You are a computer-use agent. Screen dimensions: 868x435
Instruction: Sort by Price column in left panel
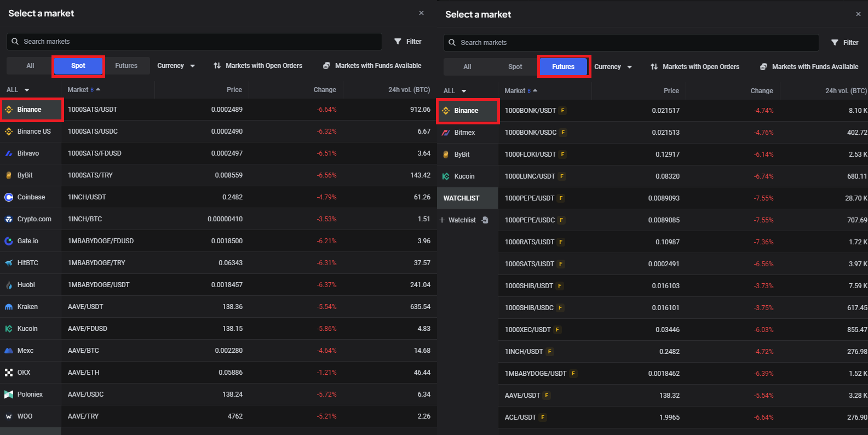[234, 90]
